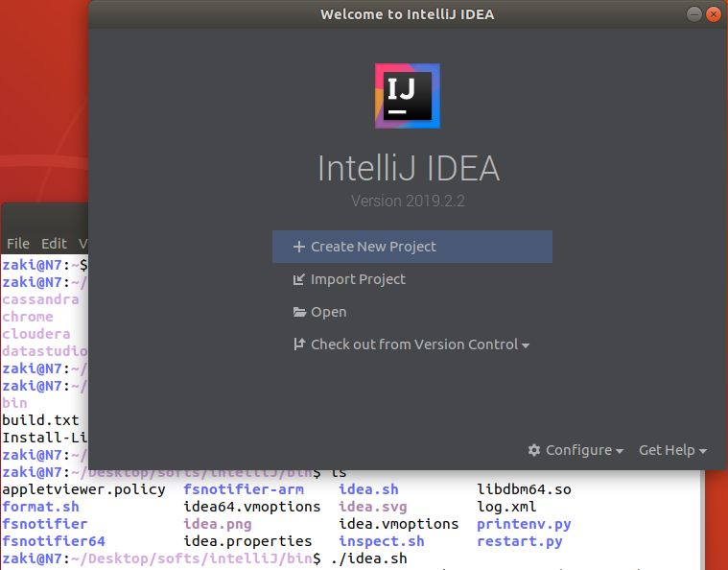The width and height of the screenshot is (728, 570).
Task: Create New Project
Action: tap(412, 247)
